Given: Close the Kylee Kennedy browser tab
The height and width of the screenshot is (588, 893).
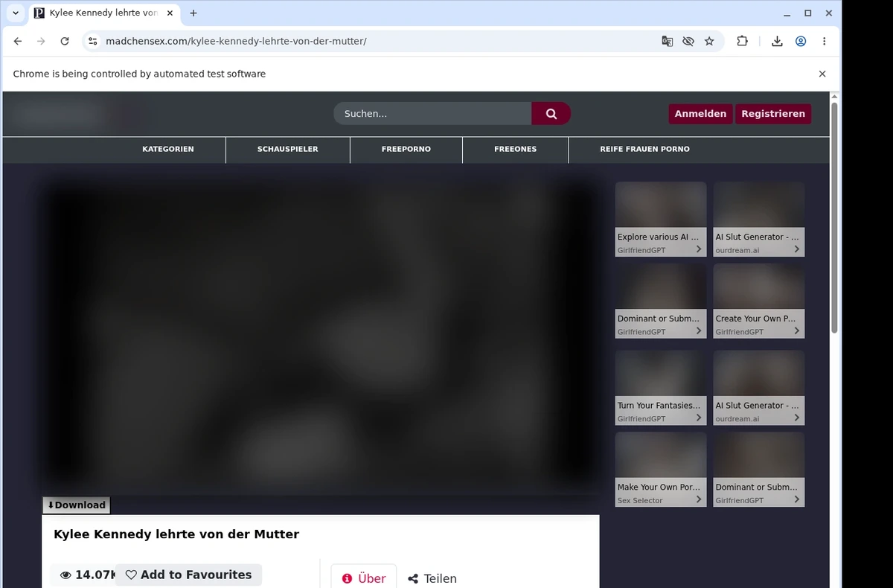Looking at the screenshot, I should (x=171, y=13).
